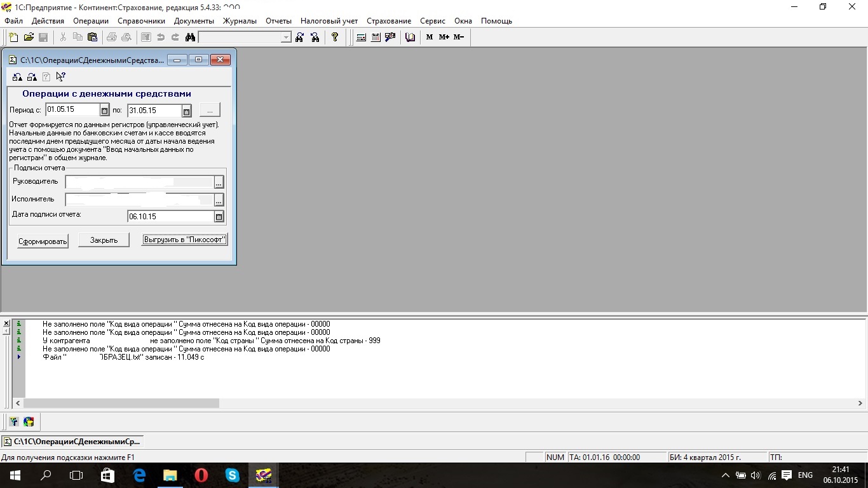Image resolution: width=868 pixels, height=488 pixels.
Task: Click the period start date field 01.05.15
Action: (x=73, y=110)
